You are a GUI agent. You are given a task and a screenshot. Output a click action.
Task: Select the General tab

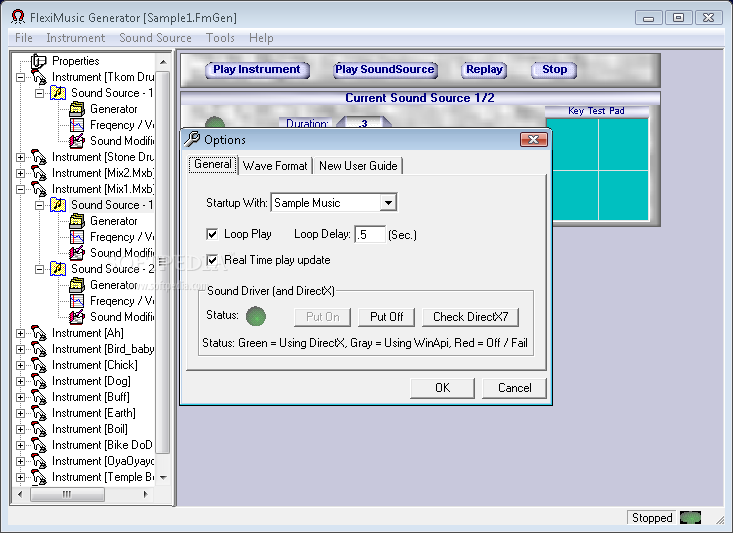click(x=213, y=165)
